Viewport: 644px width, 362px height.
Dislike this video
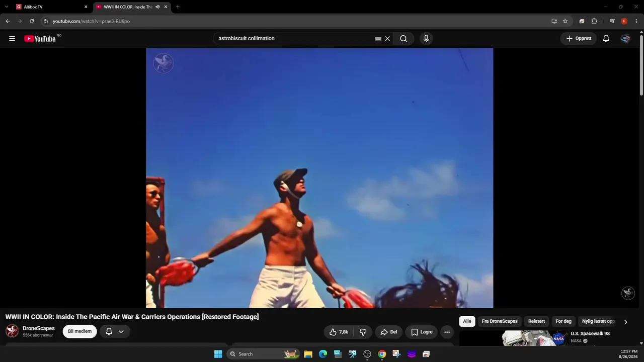(x=363, y=332)
